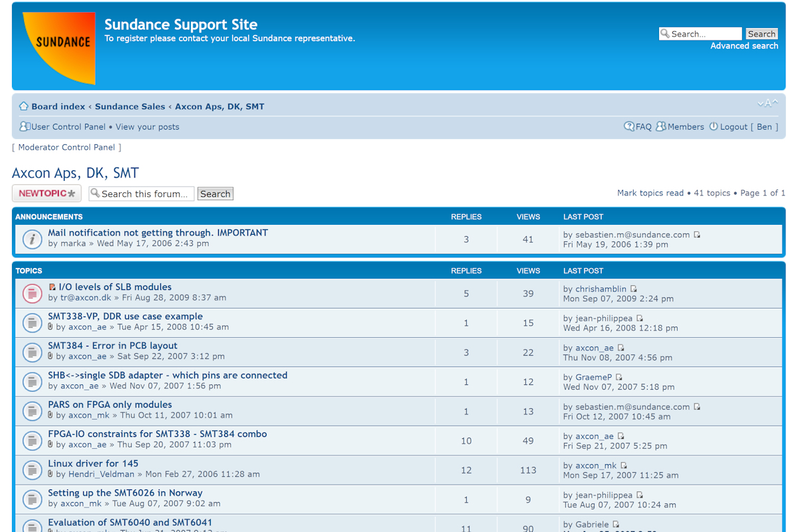The height and width of the screenshot is (532, 798).
Task: Click the 41 topics count text
Action: point(712,193)
